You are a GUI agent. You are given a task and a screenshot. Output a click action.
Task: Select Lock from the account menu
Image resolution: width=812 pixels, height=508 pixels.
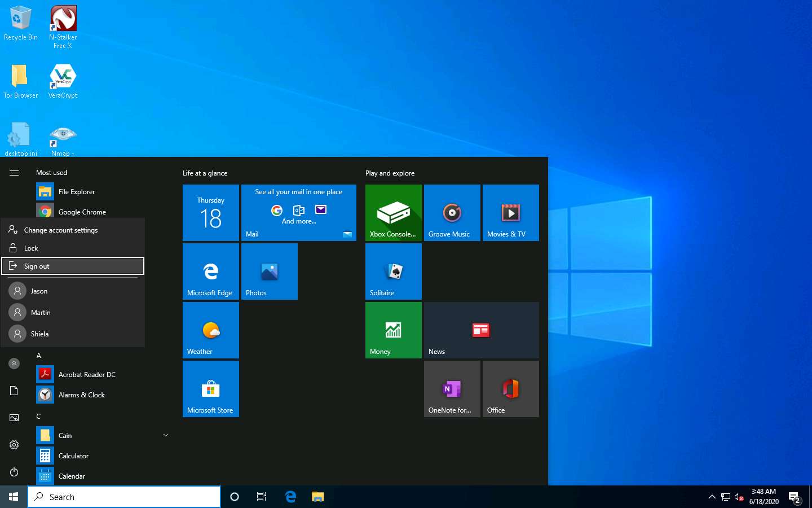click(x=73, y=248)
